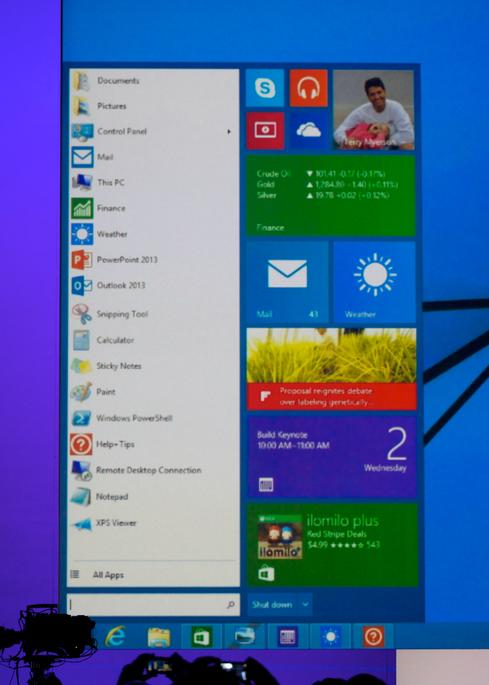
Task: Open the Skype tile
Action: point(265,88)
